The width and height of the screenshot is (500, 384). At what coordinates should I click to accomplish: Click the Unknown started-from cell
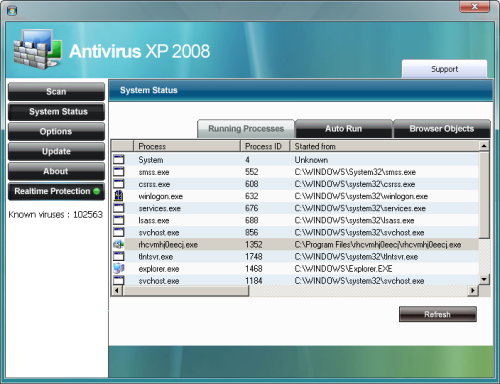click(x=311, y=160)
